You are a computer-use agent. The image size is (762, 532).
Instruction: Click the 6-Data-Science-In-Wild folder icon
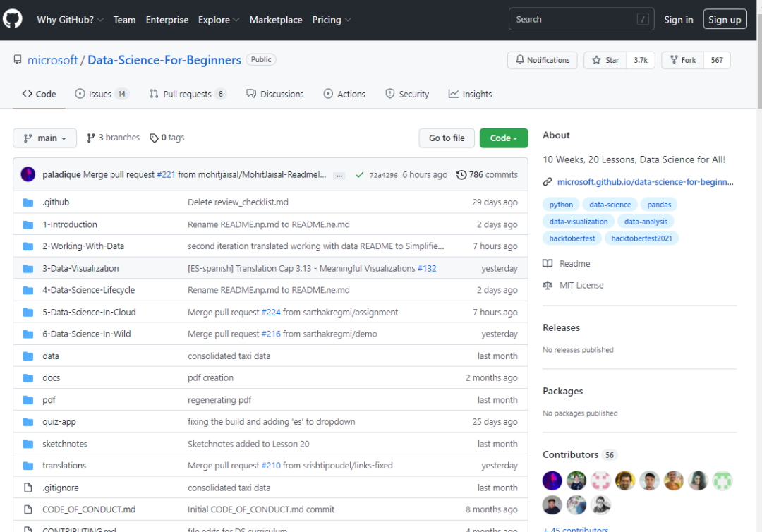click(x=28, y=334)
